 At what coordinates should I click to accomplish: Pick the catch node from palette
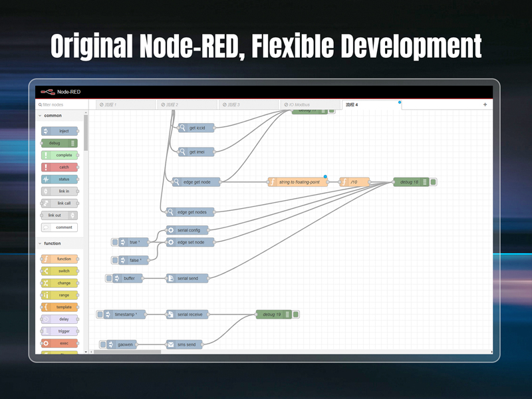[x=60, y=168]
